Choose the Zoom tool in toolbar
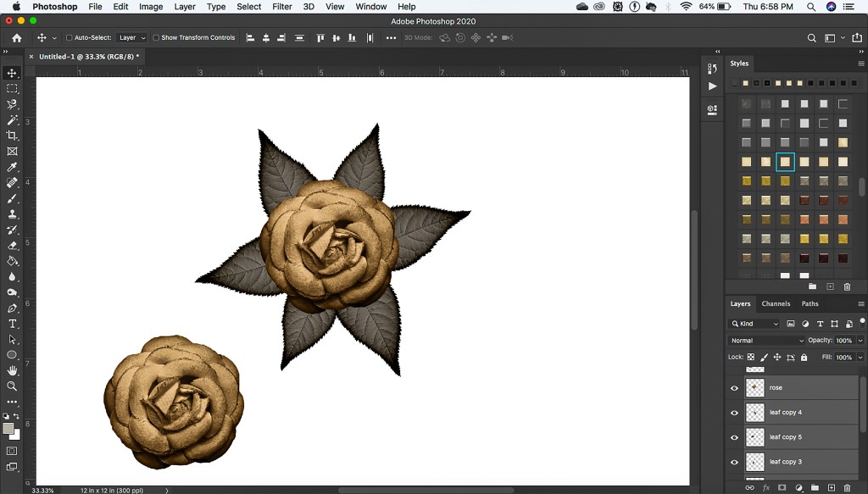This screenshot has height=494, width=868. 12,386
